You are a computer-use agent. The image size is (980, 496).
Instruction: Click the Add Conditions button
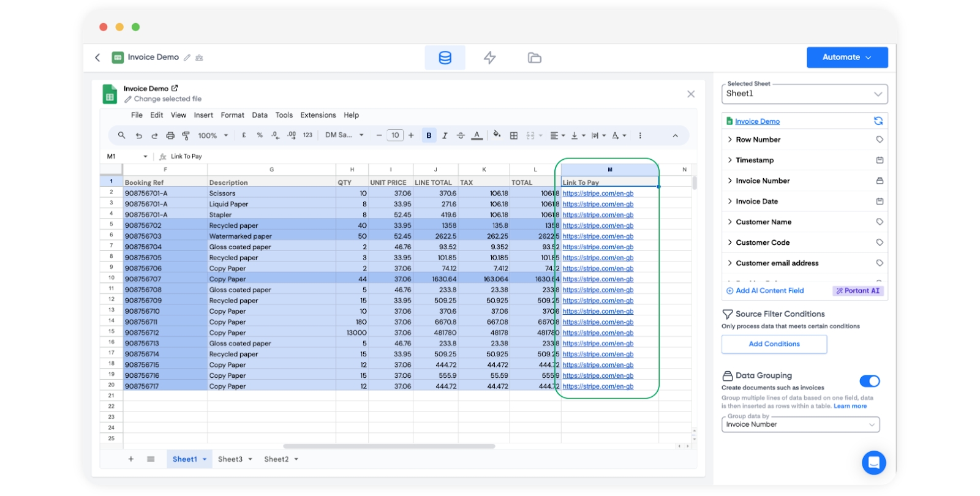[774, 344]
